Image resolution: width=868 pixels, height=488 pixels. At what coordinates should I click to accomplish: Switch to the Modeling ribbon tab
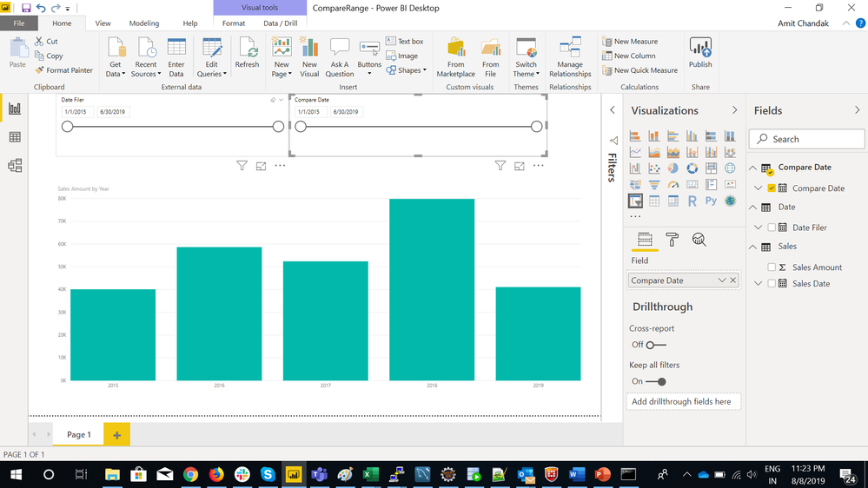click(144, 23)
